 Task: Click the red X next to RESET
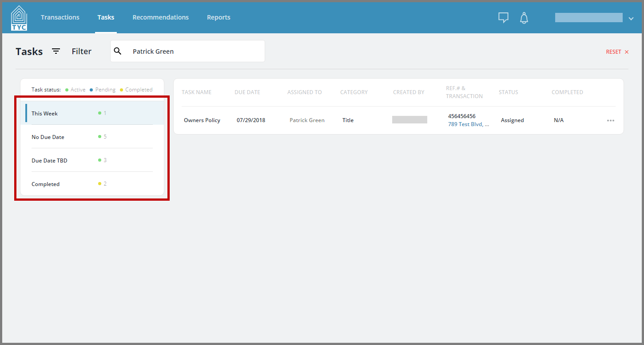coord(627,52)
